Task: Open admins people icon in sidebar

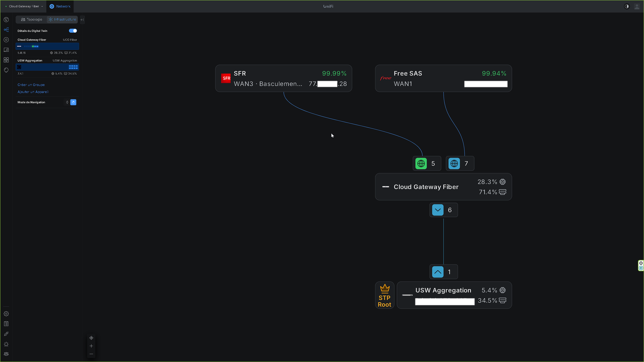Action: pos(6,354)
